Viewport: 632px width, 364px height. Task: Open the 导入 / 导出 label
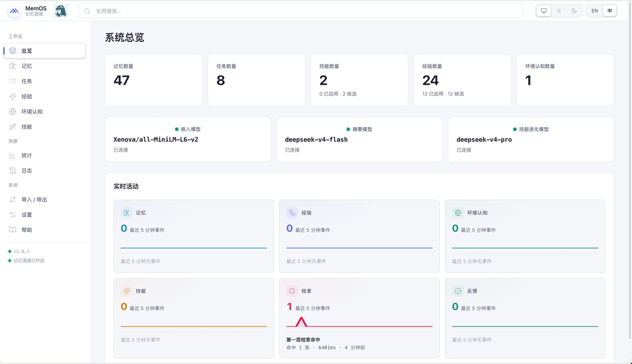click(34, 200)
